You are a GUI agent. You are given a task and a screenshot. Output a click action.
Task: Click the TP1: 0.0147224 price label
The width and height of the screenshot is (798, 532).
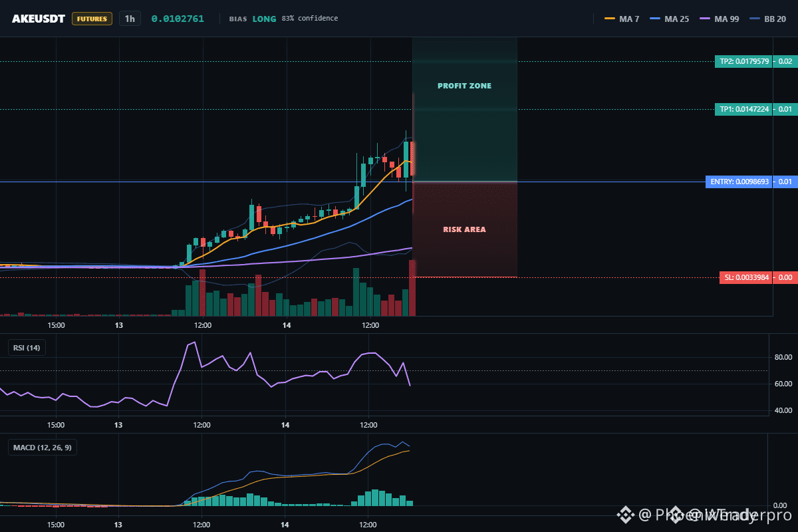(743, 109)
